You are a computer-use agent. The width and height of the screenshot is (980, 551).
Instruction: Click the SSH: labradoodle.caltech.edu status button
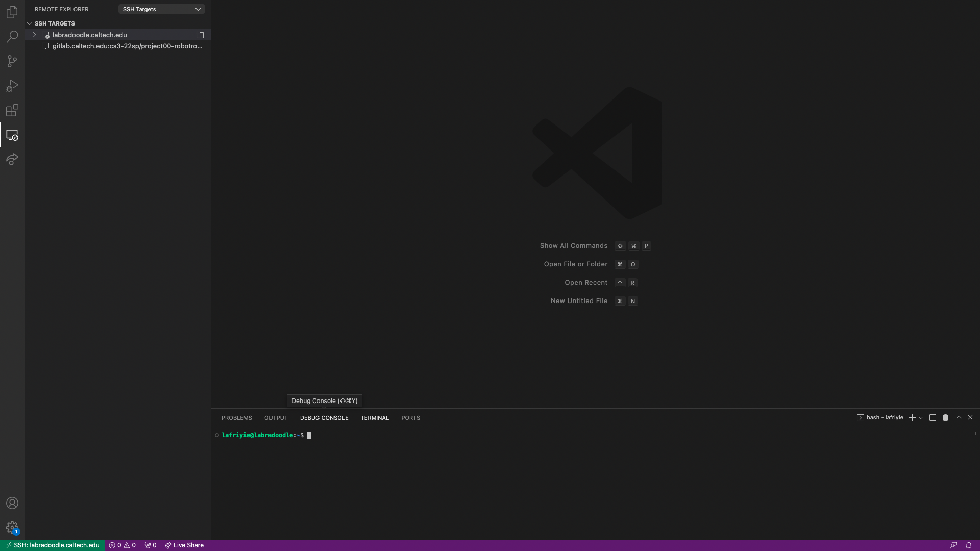[53, 545]
